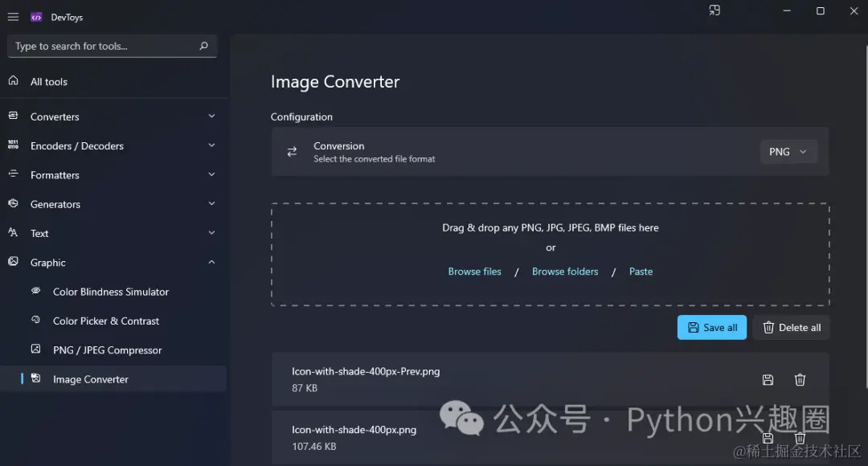
Task: Click the All tools home icon
Action: tap(14, 81)
